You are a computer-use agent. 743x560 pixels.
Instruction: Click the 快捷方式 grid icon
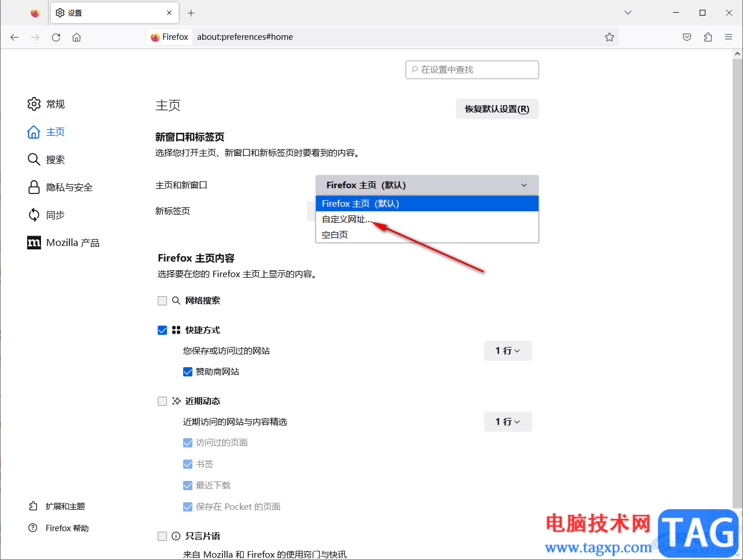176,330
